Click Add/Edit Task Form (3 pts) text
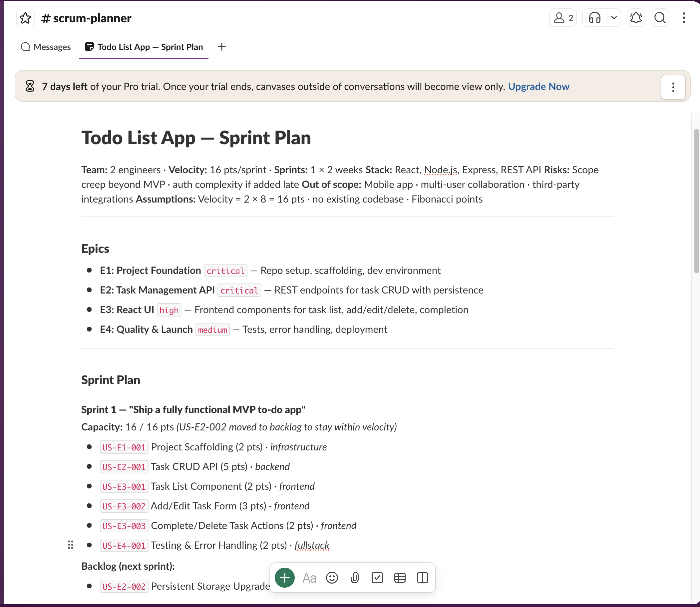Viewport: 700px width, 607px height. point(208,506)
